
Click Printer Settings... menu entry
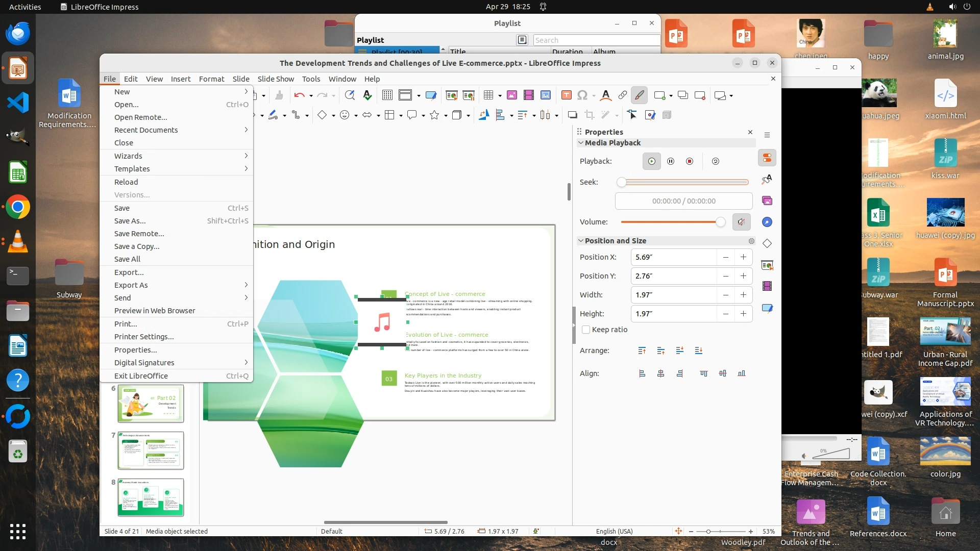point(144,337)
